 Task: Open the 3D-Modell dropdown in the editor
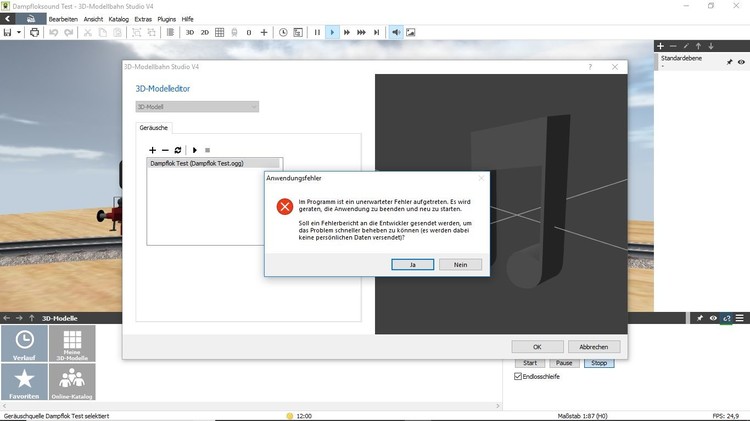pos(197,107)
